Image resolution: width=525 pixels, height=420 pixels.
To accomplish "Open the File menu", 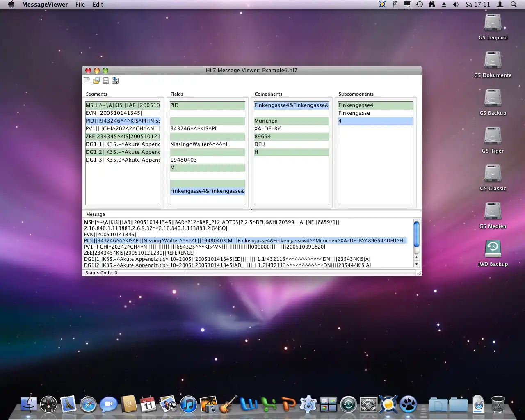I will pyautogui.click(x=80, y=5).
